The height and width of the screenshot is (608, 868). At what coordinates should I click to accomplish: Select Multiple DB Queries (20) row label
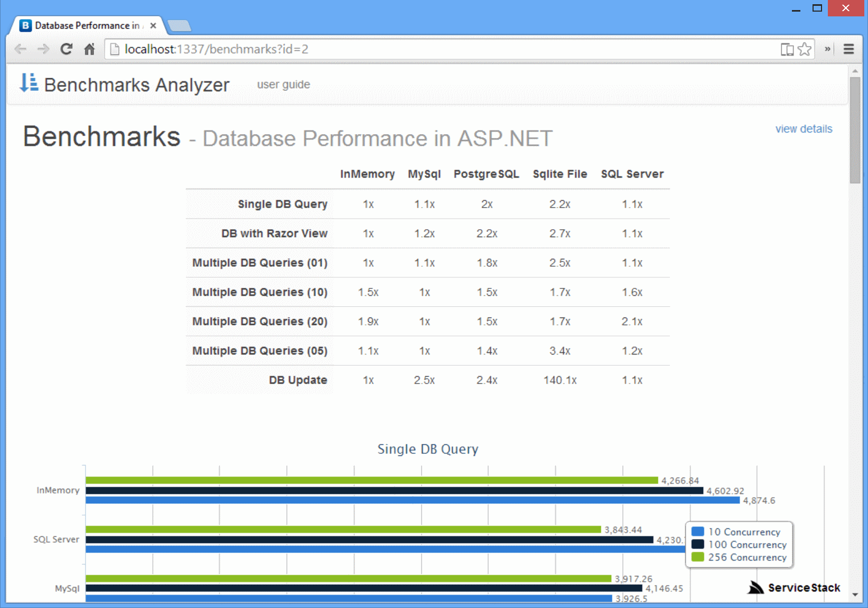259,322
